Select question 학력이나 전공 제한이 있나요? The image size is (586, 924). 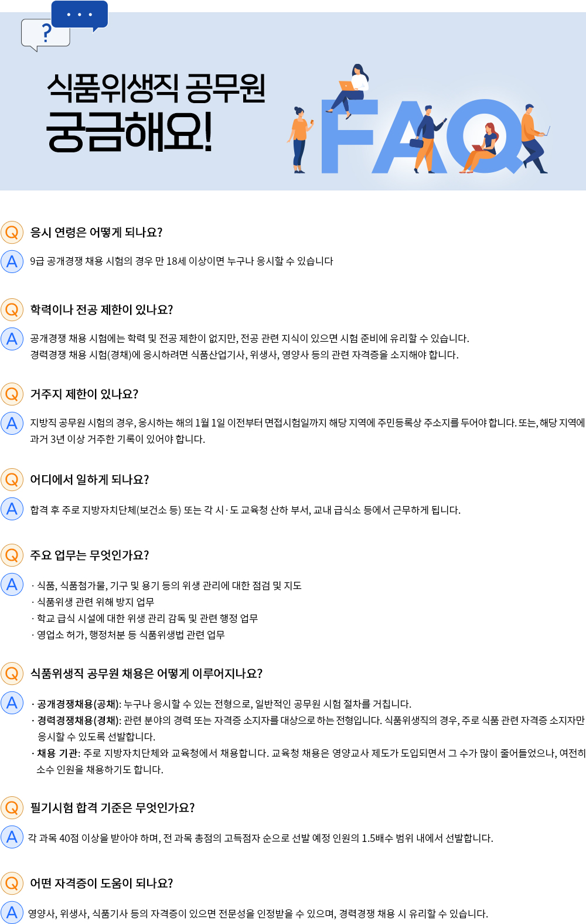pos(101,310)
